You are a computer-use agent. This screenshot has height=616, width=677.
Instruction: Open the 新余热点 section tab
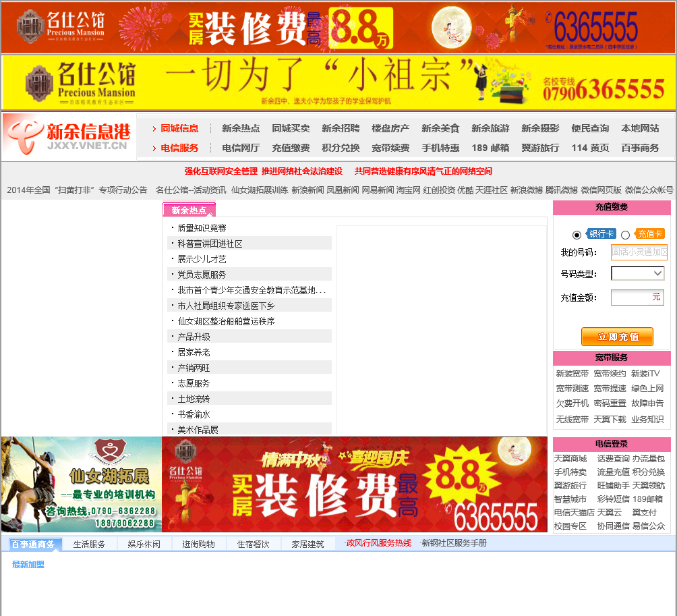189,210
